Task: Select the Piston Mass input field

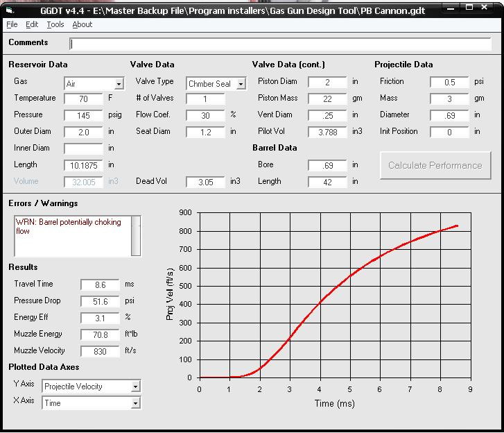Action: [x=327, y=99]
